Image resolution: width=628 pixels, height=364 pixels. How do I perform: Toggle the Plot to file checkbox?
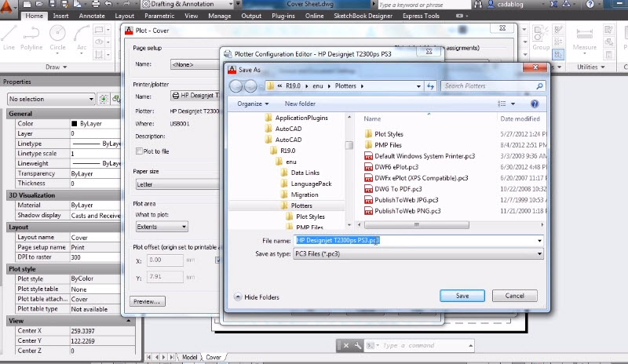[139, 151]
